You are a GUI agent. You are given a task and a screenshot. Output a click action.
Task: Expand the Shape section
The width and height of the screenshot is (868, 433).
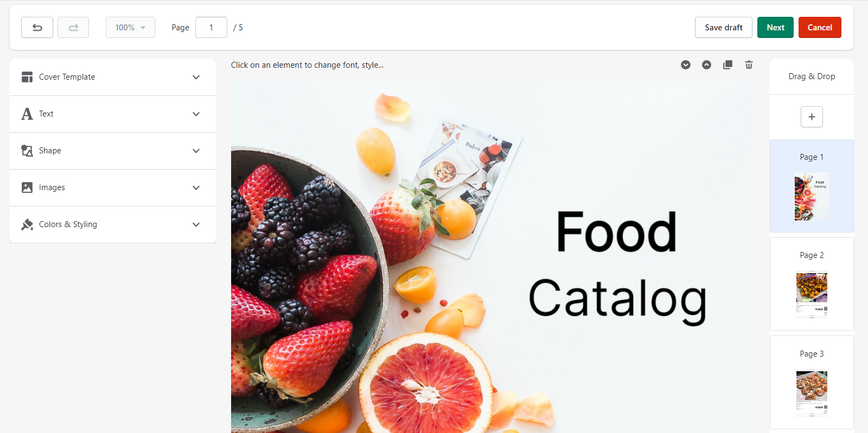pos(113,151)
